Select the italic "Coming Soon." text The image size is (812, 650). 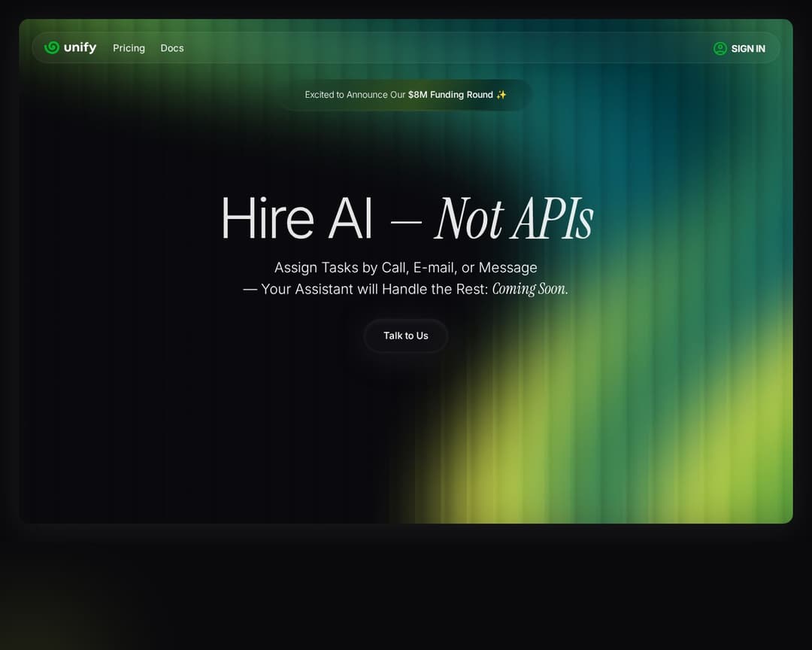pyautogui.click(x=530, y=289)
